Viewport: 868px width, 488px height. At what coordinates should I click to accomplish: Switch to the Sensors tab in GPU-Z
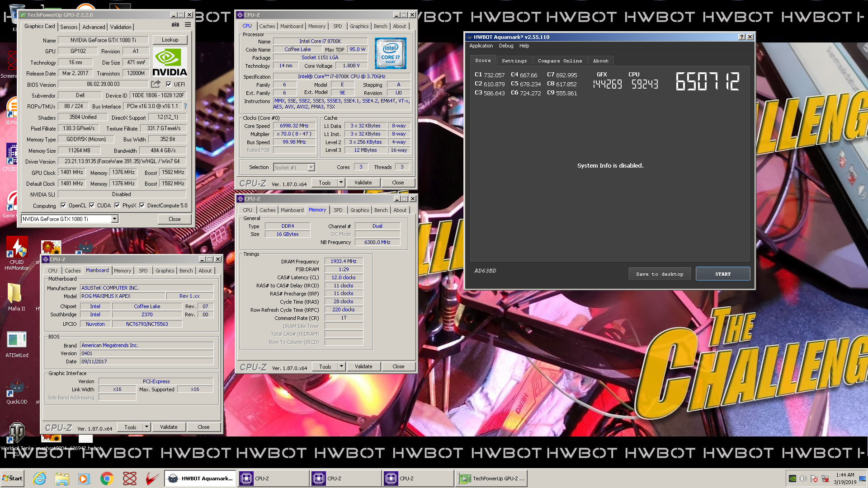[x=69, y=27]
